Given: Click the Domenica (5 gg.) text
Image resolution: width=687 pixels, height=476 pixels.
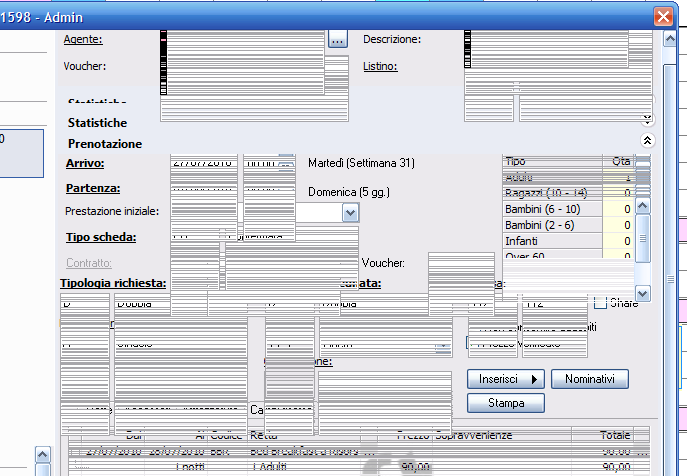Looking at the screenshot, I should click(349, 192).
